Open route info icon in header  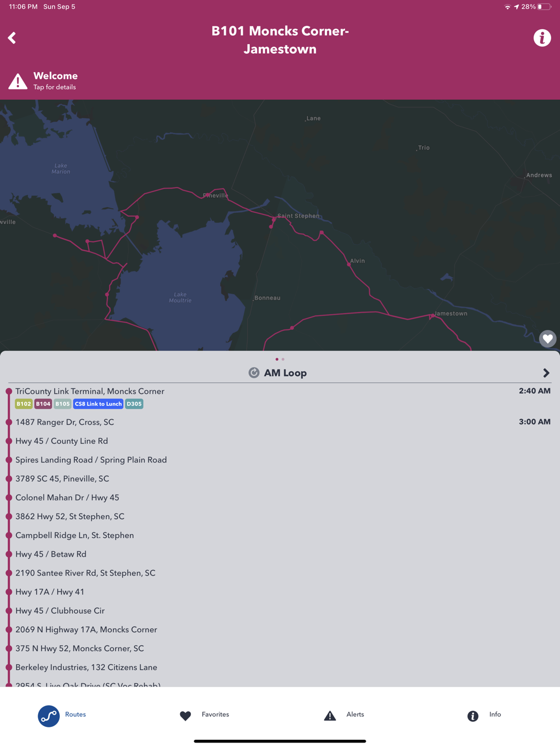coord(542,38)
